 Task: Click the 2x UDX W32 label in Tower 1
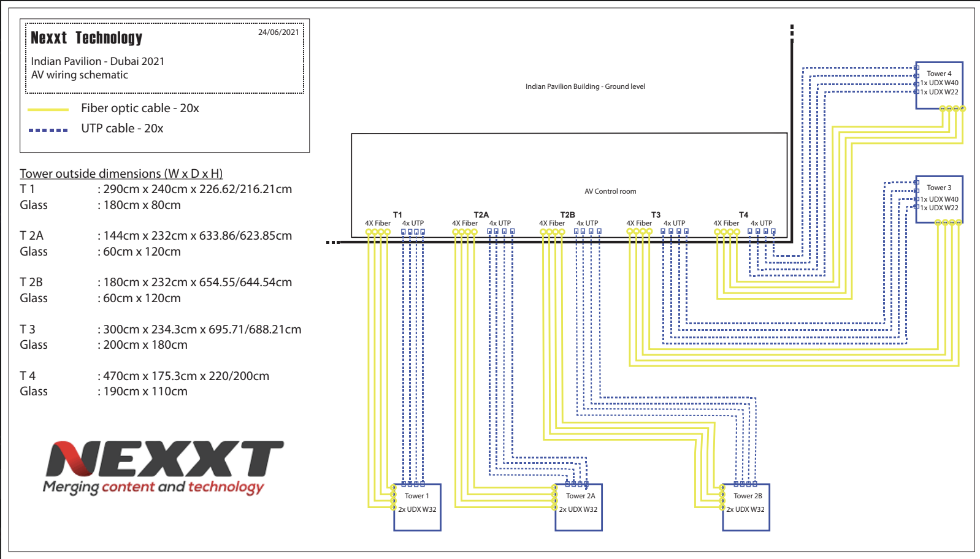417,509
